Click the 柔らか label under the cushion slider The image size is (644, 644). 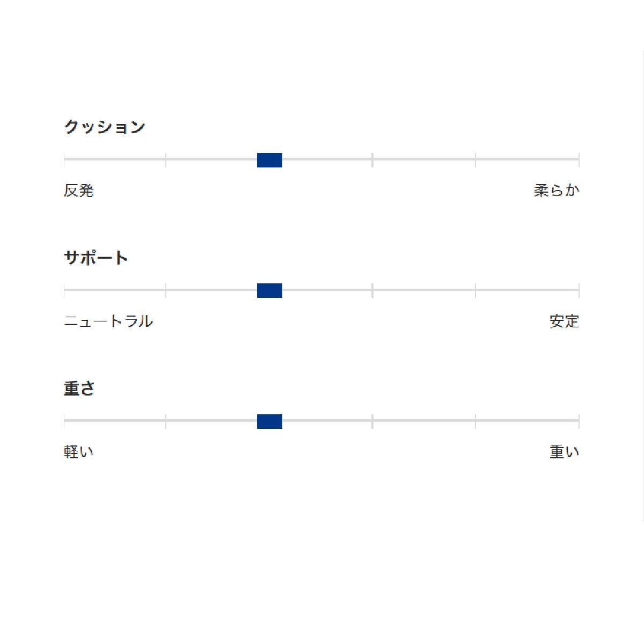[x=557, y=191]
